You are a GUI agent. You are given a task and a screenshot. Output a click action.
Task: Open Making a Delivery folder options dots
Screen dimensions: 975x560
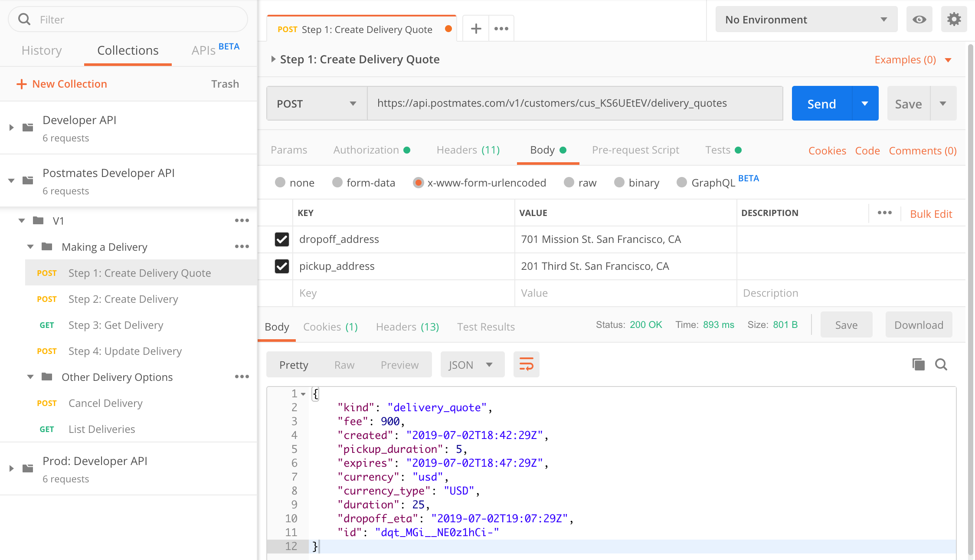242,246
